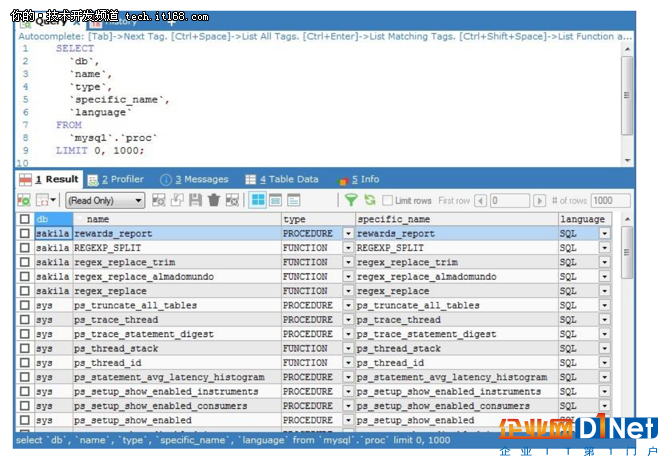This screenshot has width=658, height=456.
Task: Switch to text view mode icon
Action: pyautogui.click(x=294, y=200)
